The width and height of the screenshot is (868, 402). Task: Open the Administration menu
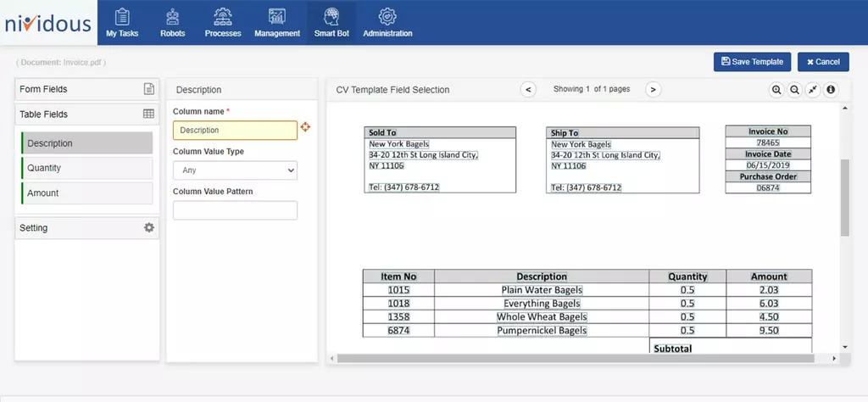pyautogui.click(x=387, y=23)
